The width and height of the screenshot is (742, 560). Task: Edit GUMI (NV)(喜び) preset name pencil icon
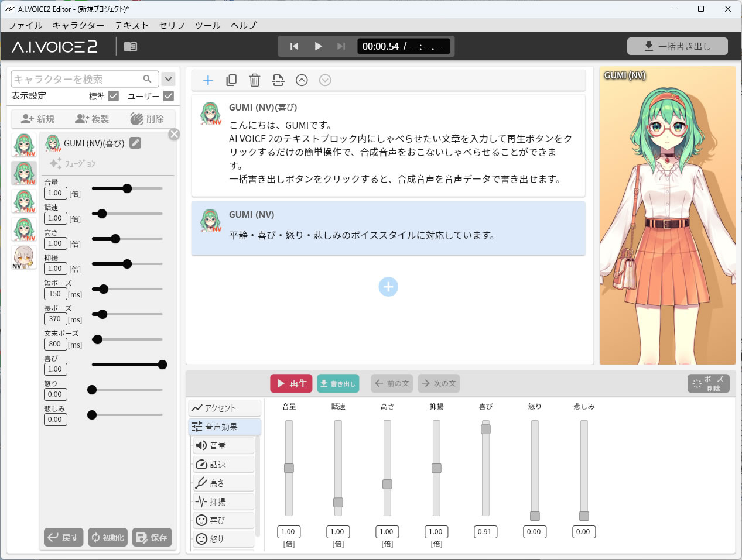click(x=135, y=143)
